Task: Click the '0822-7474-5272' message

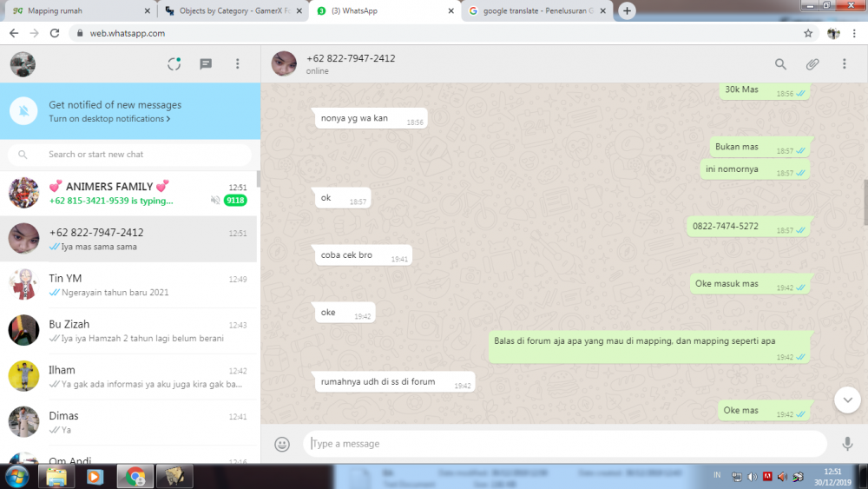Action: 748,227
